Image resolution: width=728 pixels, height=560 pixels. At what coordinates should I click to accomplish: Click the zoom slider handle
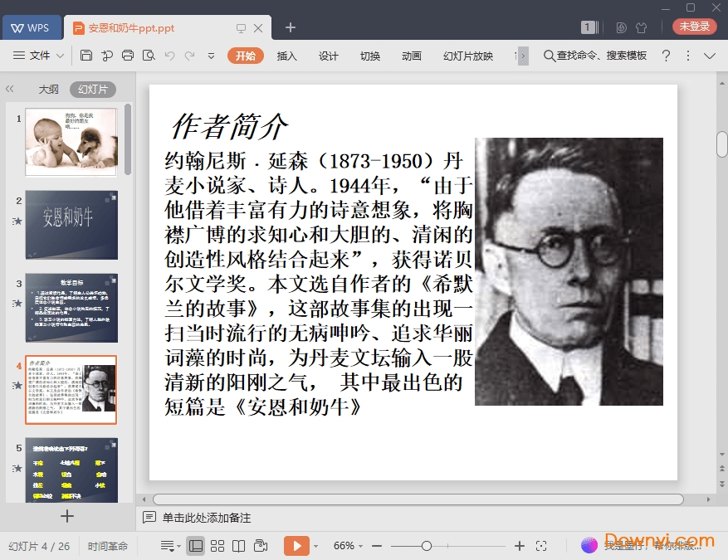click(426, 546)
